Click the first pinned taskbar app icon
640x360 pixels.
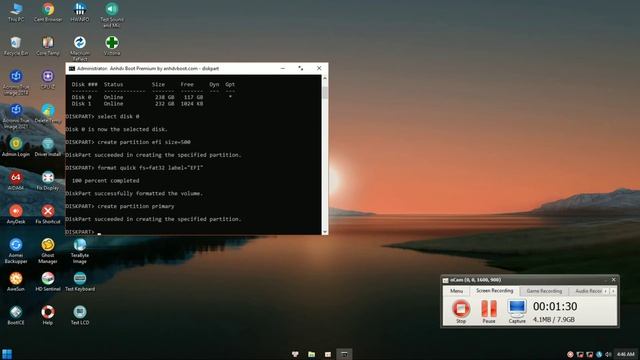[295, 354]
